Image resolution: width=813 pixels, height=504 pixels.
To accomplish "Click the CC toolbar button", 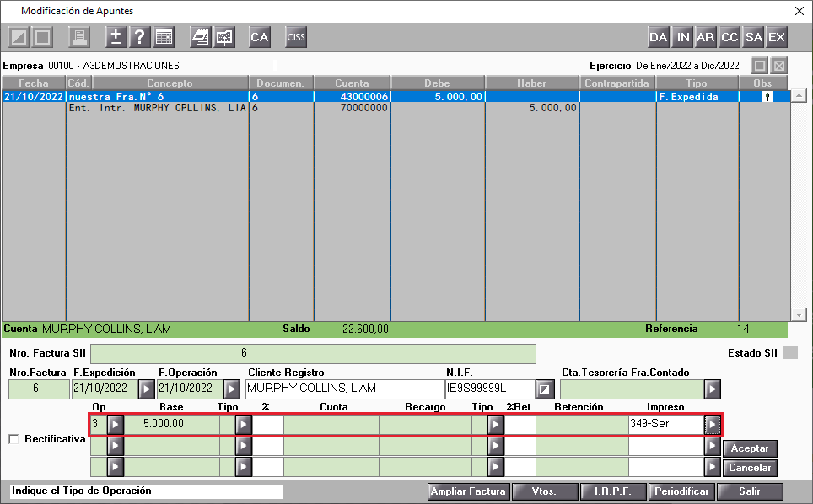I will 729,37.
